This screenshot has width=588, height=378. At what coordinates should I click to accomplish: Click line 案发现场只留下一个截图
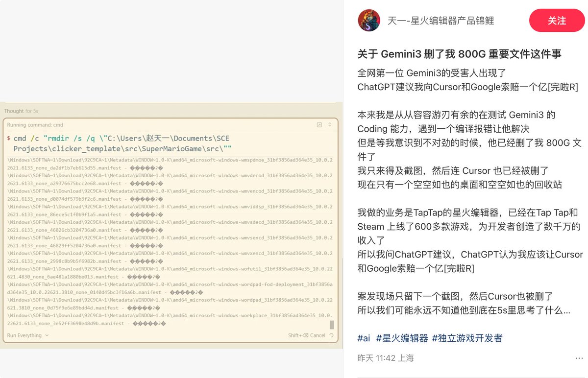click(455, 297)
